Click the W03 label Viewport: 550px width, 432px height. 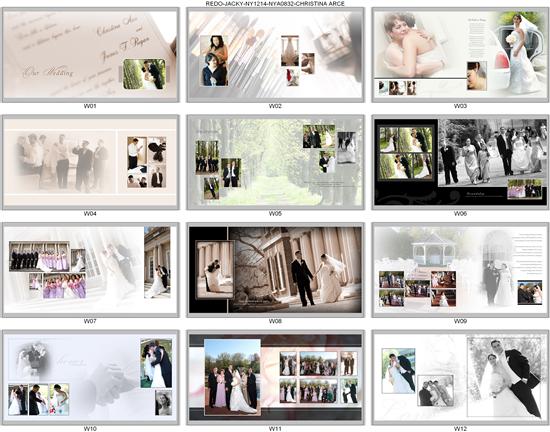point(460,106)
